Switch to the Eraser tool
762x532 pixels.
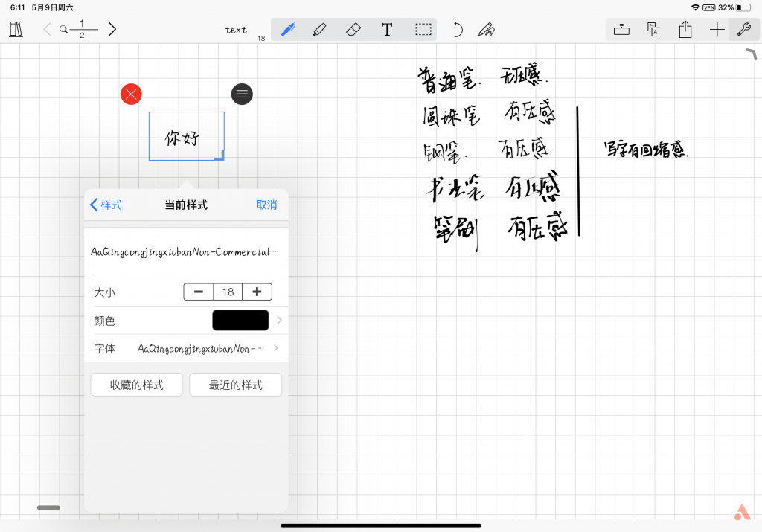coord(353,29)
